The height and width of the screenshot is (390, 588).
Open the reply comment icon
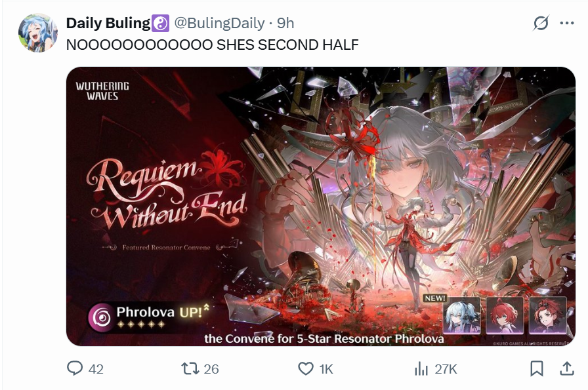pyautogui.click(x=75, y=368)
